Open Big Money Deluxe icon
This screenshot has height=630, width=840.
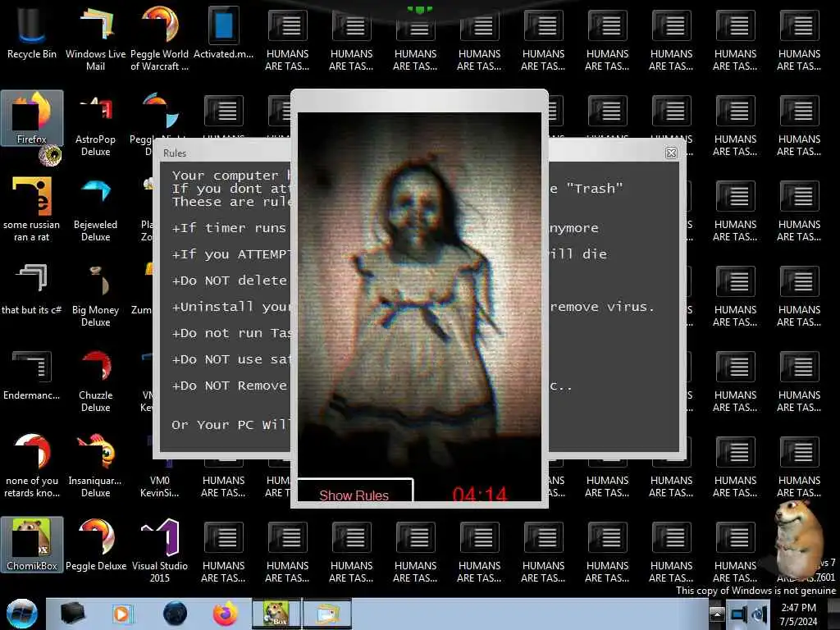(x=95, y=294)
